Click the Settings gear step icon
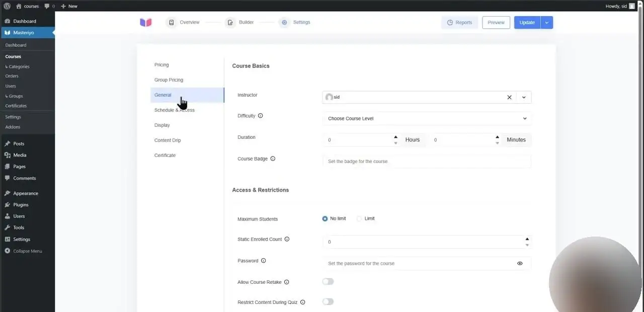The width and height of the screenshot is (644, 312). pos(284,22)
